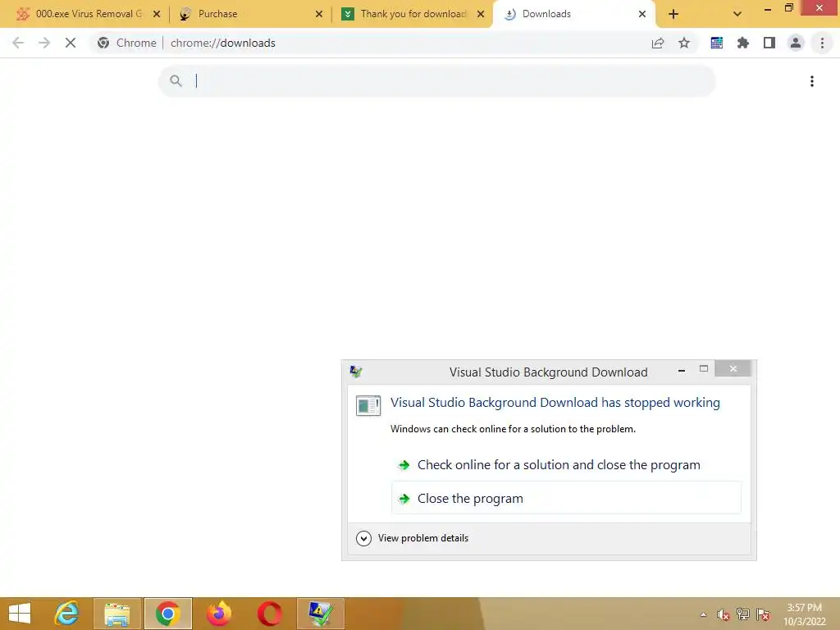Close the 000.exe Virus Removal tab
The image size is (840, 630).
(x=157, y=14)
